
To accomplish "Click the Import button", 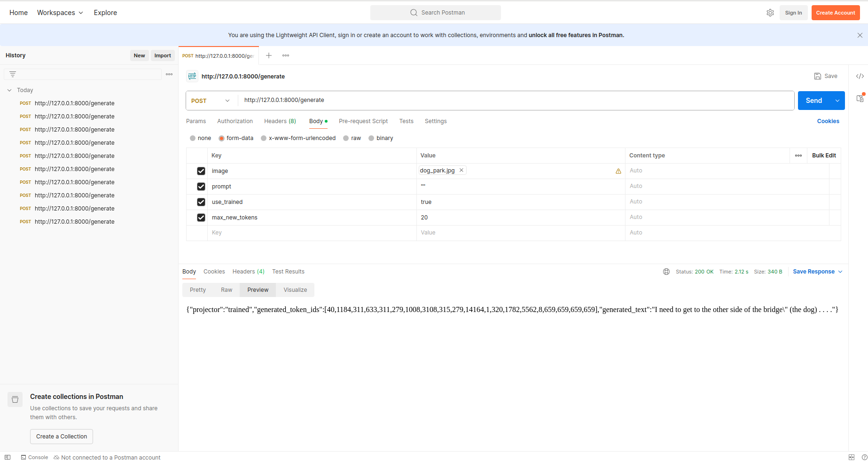I will tap(163, 55).
